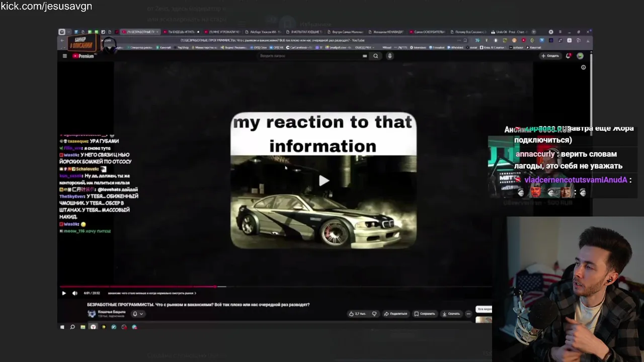
Task: Select the 'Все видео' filter chip
Action: click(x=484, y=309)
